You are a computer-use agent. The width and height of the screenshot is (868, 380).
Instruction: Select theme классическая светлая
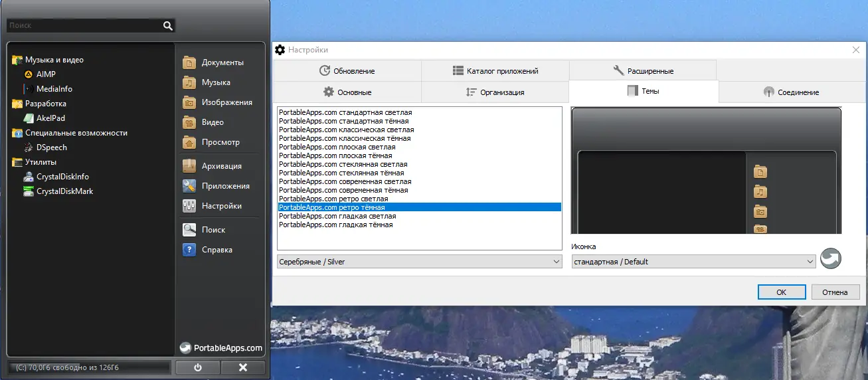click(419, 130)
